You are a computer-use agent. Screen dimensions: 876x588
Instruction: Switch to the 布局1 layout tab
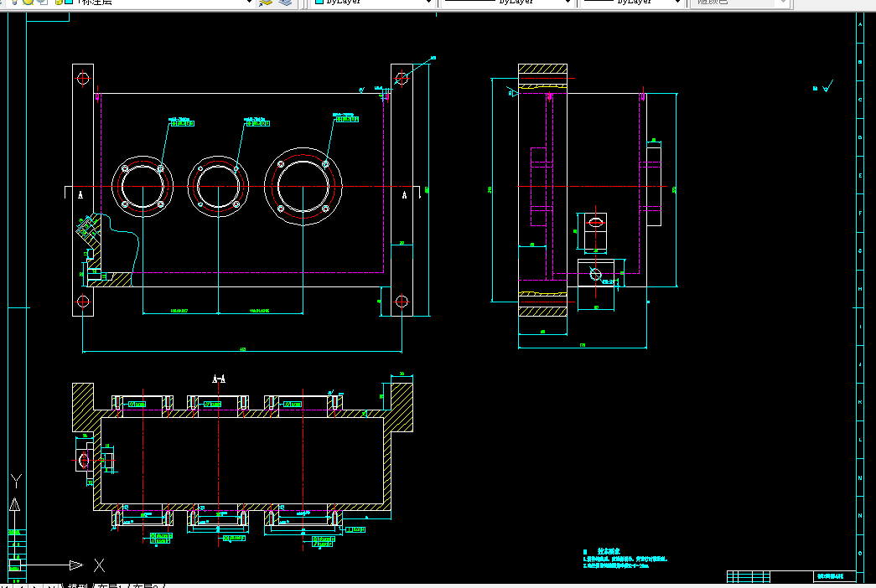pyautogui.click(x=111, y=585)
